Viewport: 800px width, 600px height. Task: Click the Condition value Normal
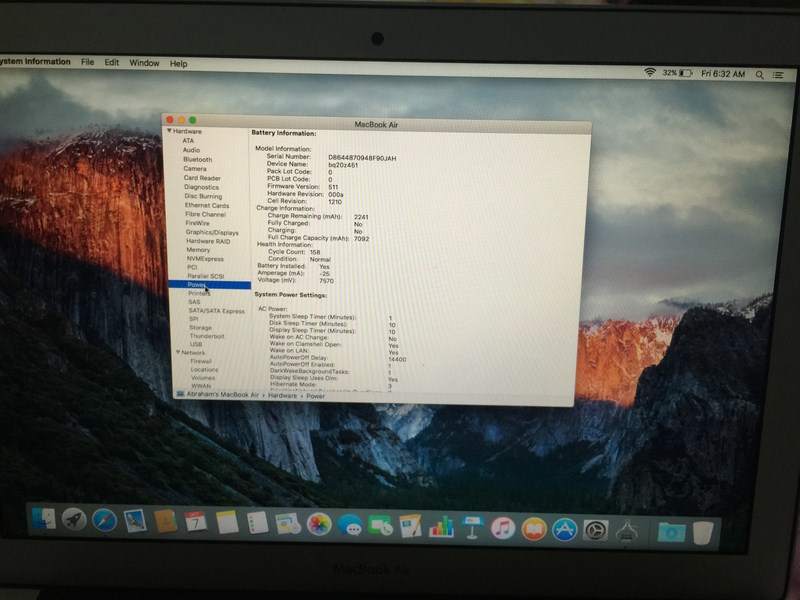(320, 259)
